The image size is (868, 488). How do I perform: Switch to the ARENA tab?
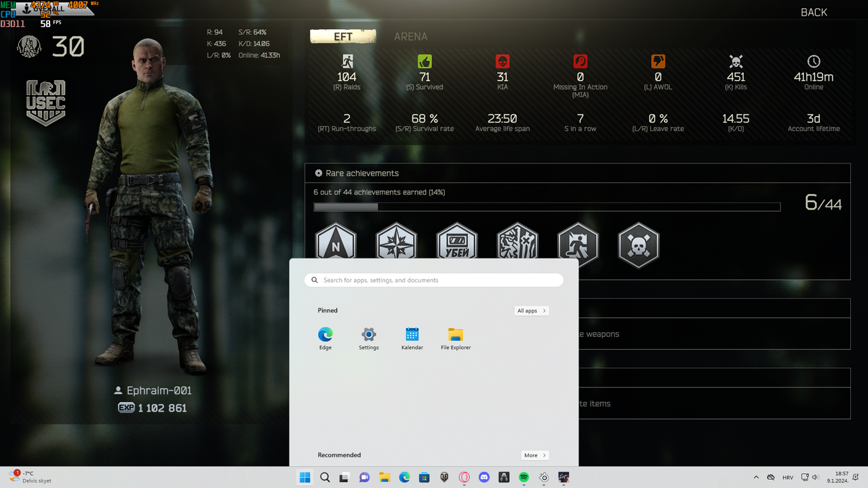pyautogui.click(x=410, y=37)
